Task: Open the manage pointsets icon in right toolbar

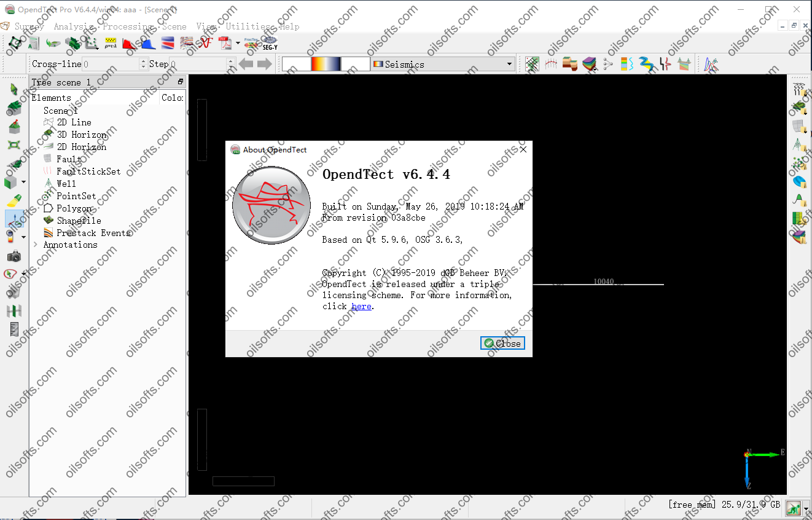Action: (x=798, y=164)
